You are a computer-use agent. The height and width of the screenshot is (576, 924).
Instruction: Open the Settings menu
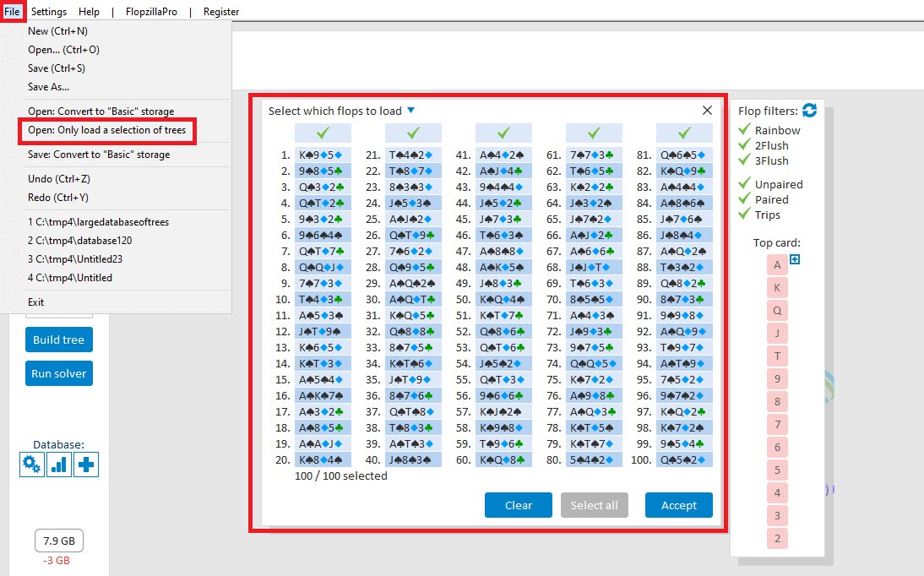click(x=48, y=11)
